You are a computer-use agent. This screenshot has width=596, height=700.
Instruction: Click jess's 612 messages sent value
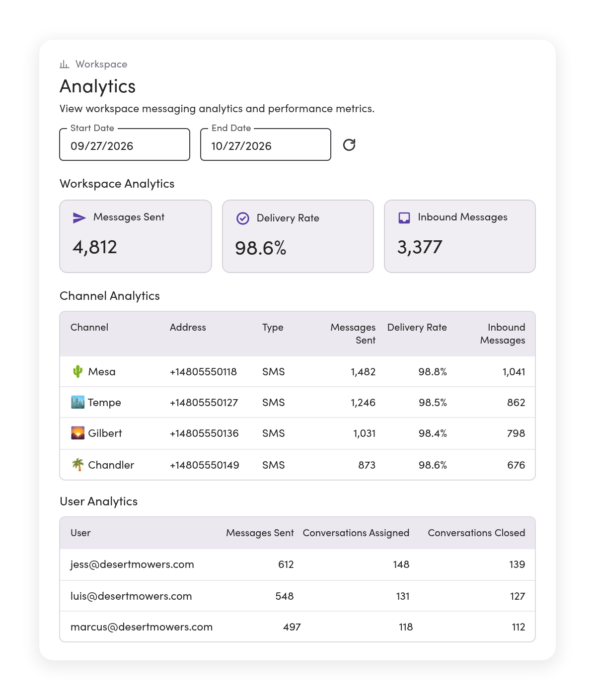(x=286, y=564)
